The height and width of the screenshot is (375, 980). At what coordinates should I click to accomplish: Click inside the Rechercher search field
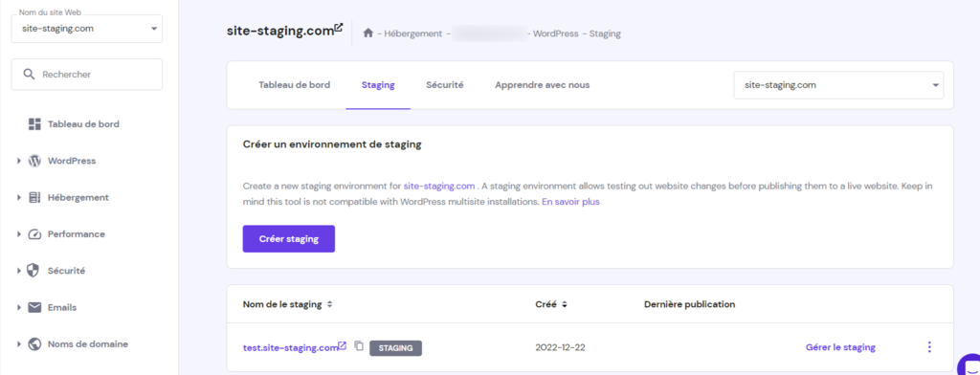tap(87, 75)
